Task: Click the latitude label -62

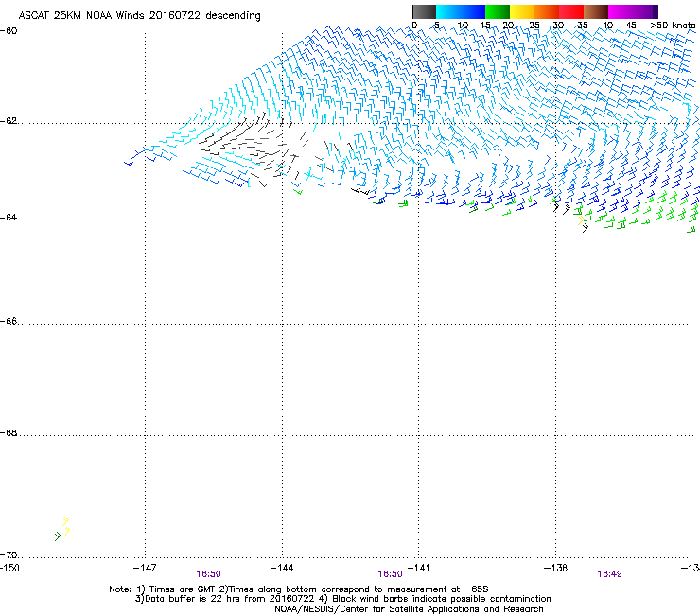Action: [9, 121]
